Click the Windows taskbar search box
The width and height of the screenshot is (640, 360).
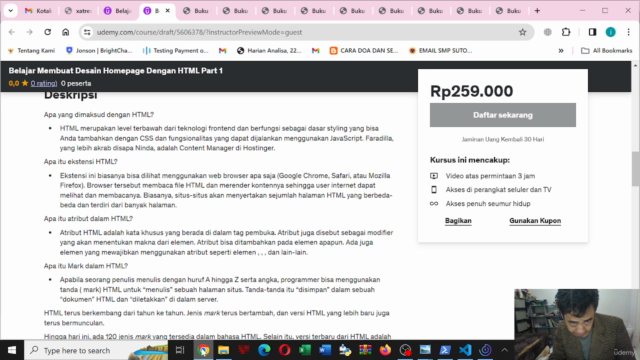pos(96,350)
